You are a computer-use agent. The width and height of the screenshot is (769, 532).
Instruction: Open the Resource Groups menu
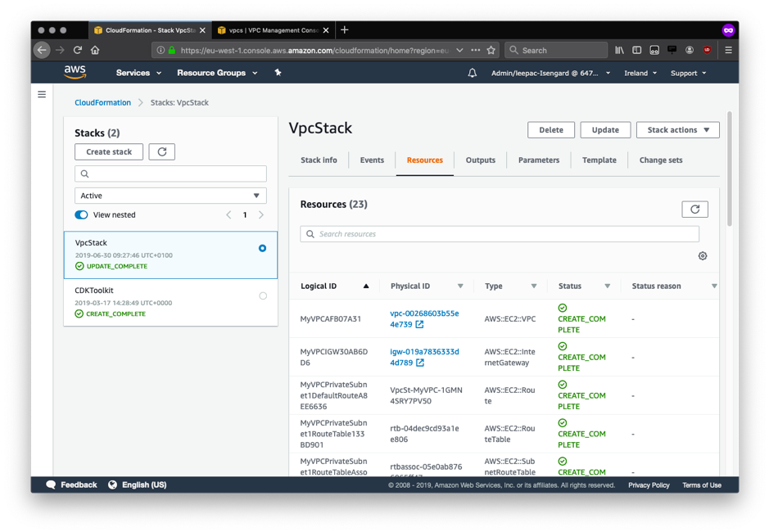(x=217, y=73)
